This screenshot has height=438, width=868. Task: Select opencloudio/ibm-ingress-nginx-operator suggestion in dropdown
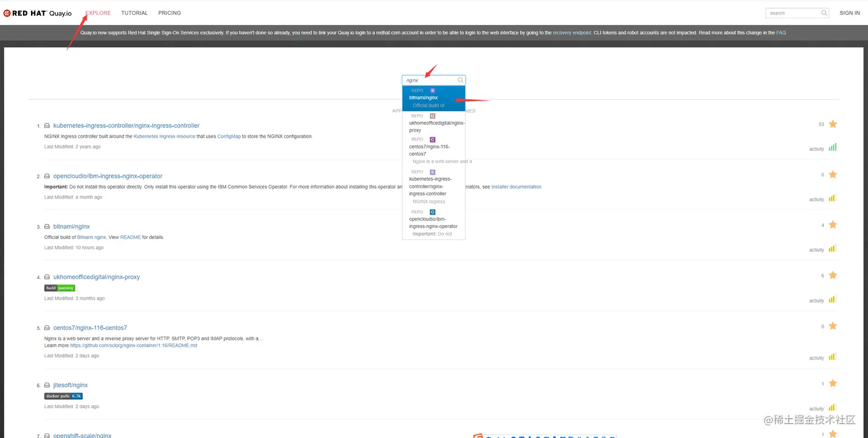point(433,223)
